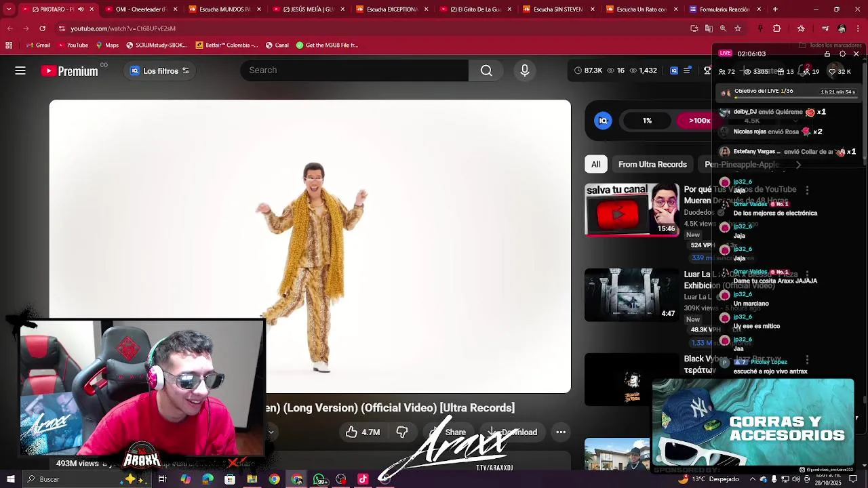
Task: Click viewers icon showing 72
Action: (722, 71)
